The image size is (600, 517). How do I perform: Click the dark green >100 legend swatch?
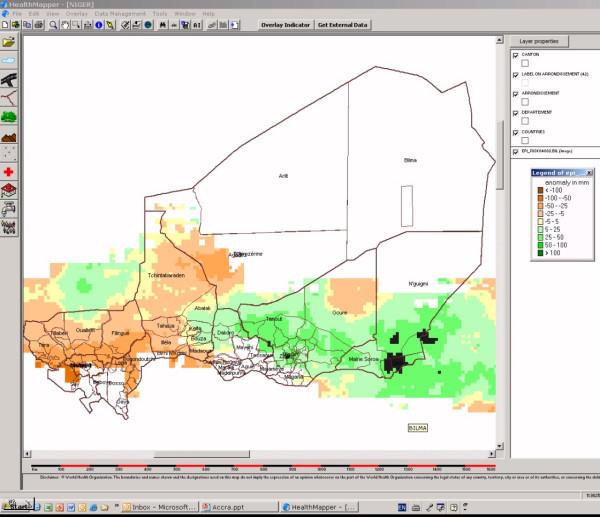click(x=540, y=252)
